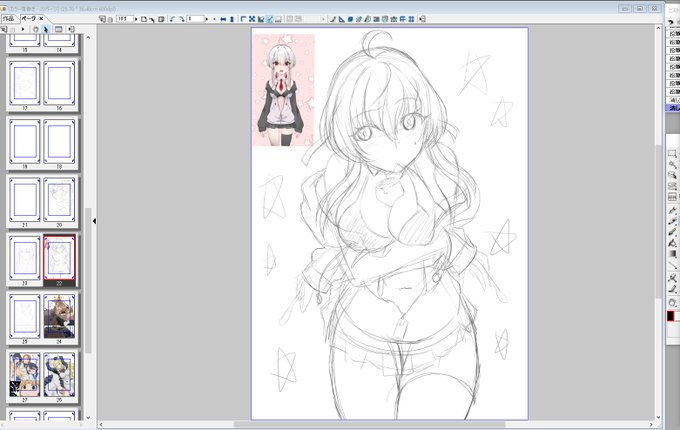Click the horizontal canvas scrollbar thumb
This screenshot has width=680, height=430.
point(369,425)
